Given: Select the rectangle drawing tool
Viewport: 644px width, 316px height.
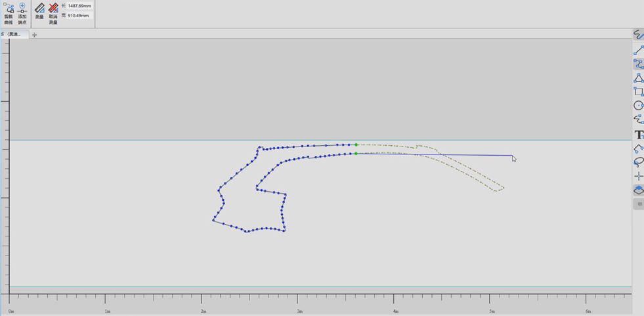Looking at the screenshot, I should tap(638, 92).
